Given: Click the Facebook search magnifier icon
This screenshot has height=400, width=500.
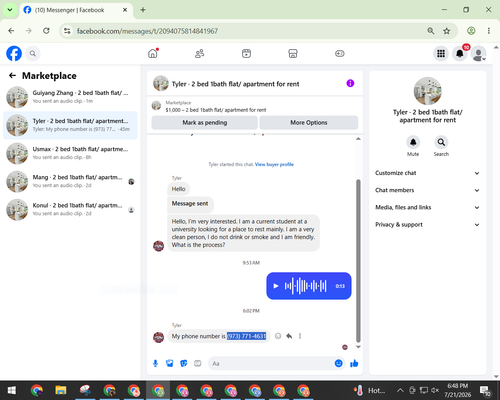Looking at the screenshot, I should (33, 53).
